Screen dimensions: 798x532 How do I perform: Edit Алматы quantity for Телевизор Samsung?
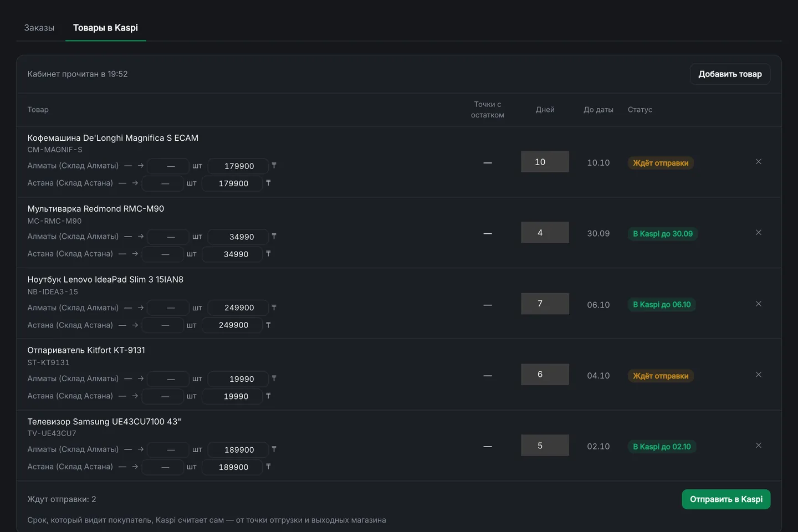point(168,449)
